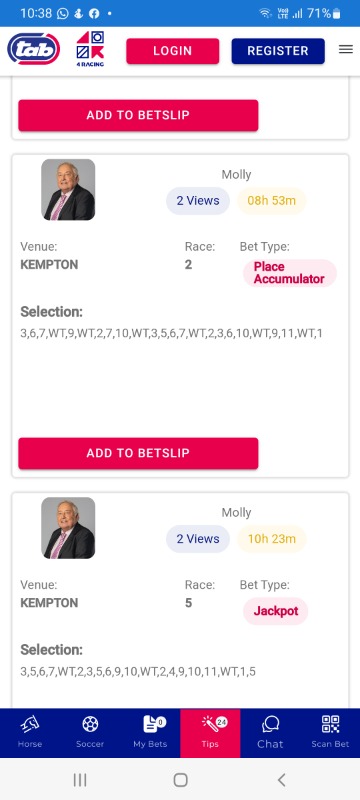Tap the 08h 53m countdown chip
This screenshot has height=800, width=360.
(x=271, y=201)
